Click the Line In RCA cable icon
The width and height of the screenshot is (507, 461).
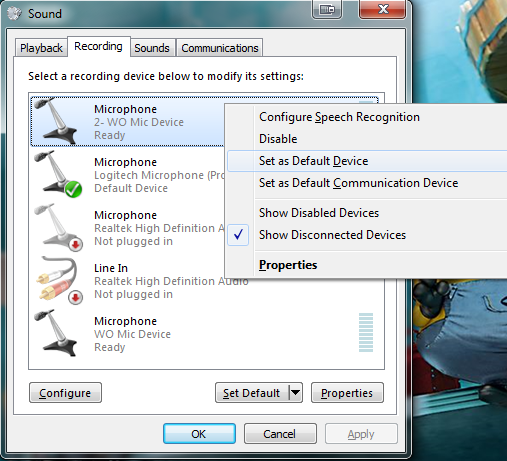pos(59,280)
